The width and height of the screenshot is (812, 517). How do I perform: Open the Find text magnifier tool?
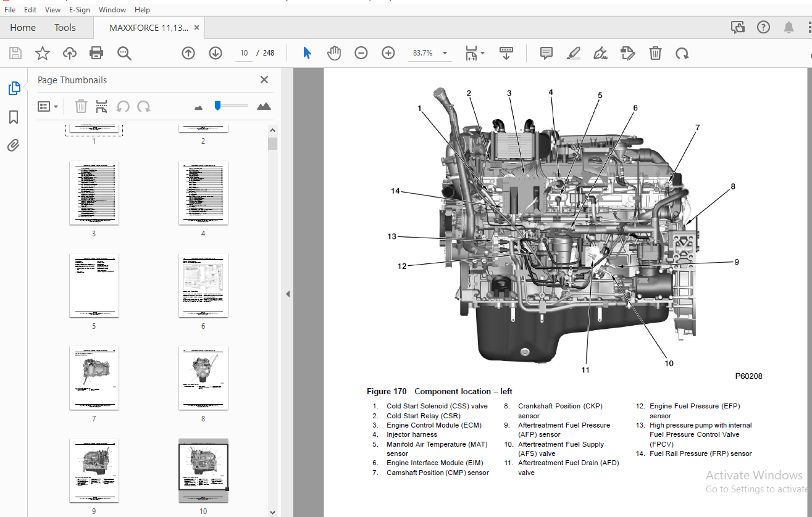124,54
